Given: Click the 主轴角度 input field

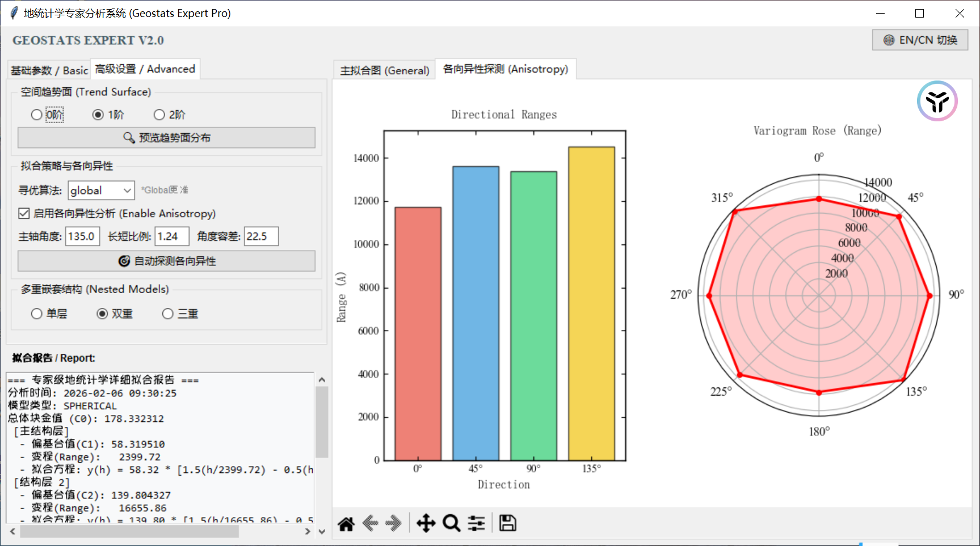Looking at the screenshot, I should (x=82, y=236).
